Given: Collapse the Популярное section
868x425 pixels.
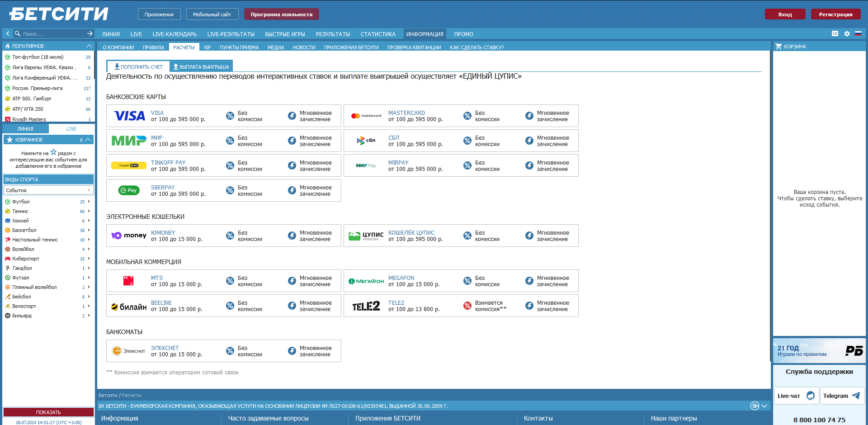Looking at the screenshot, I should [89, 46].
